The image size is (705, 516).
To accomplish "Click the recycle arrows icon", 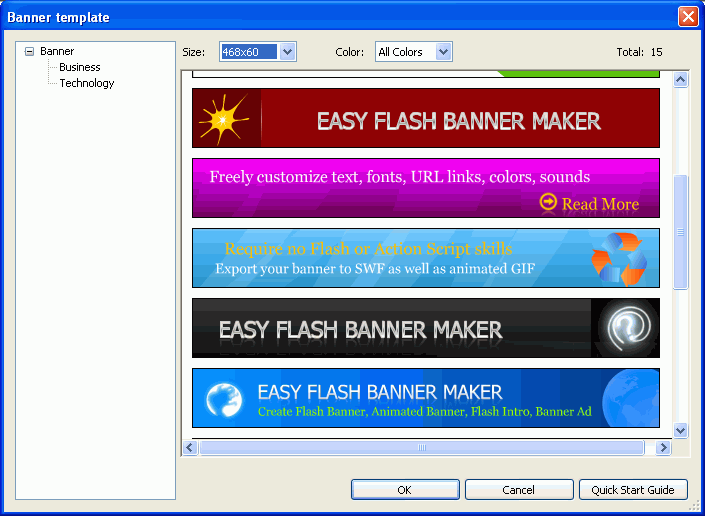I will 620,258.
